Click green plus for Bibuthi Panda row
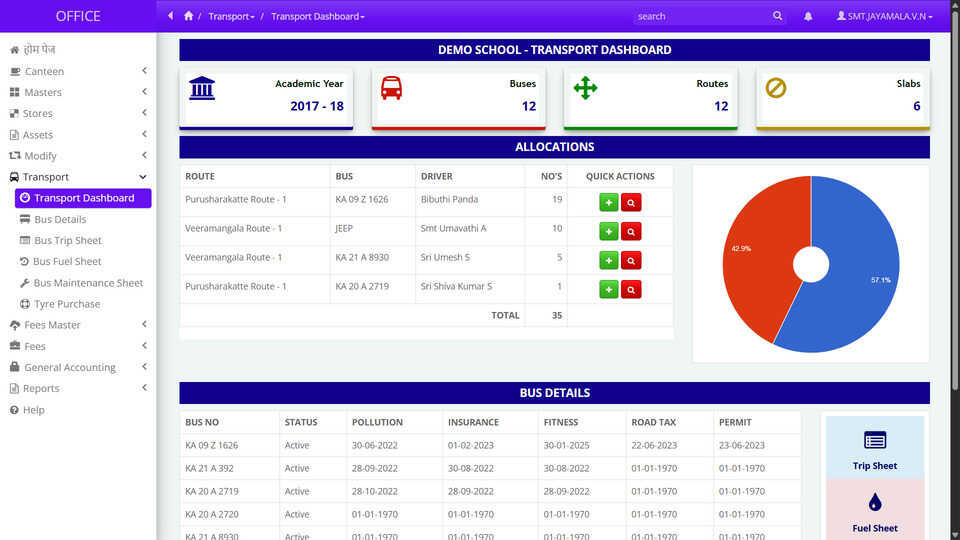The height and width of the screenshot is (540, 960). (608, 203)
